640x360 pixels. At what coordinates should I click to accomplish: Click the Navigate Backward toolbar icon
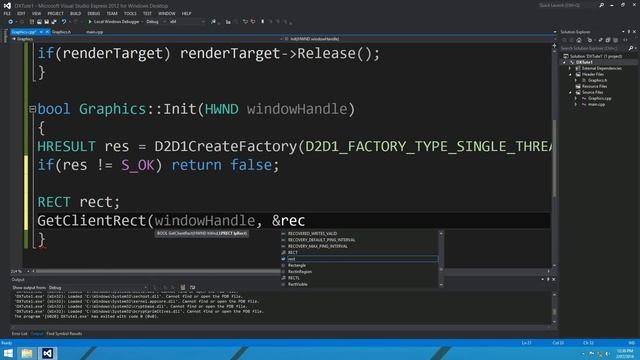coord(11,22)
